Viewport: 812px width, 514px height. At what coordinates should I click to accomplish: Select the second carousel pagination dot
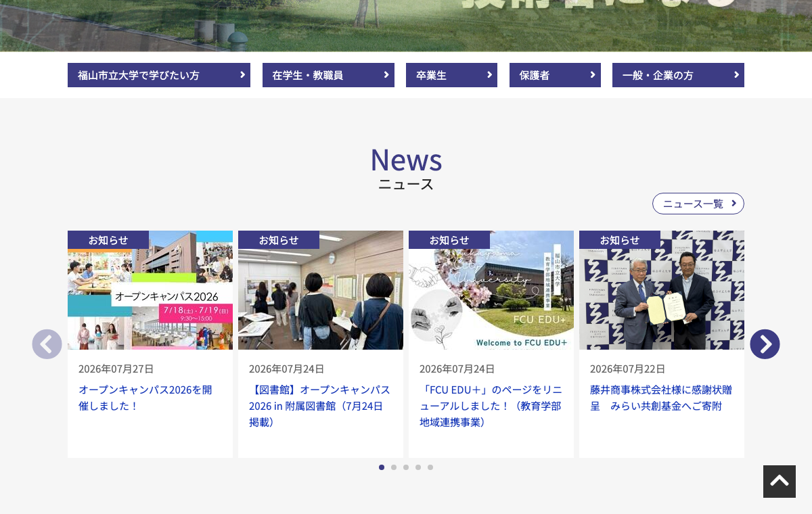pos(394,467)
